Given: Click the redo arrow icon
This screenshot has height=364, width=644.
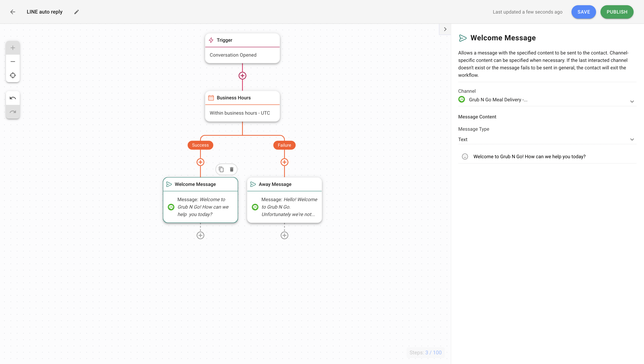Looking at the screenshot, I should click(x=12, y=112).
